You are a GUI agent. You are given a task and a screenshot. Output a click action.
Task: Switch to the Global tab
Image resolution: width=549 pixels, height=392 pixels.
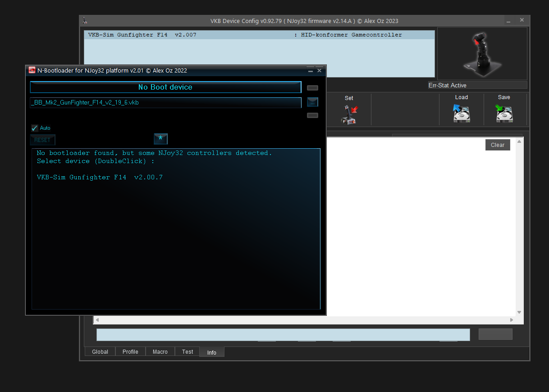click(x=100, y=352)
